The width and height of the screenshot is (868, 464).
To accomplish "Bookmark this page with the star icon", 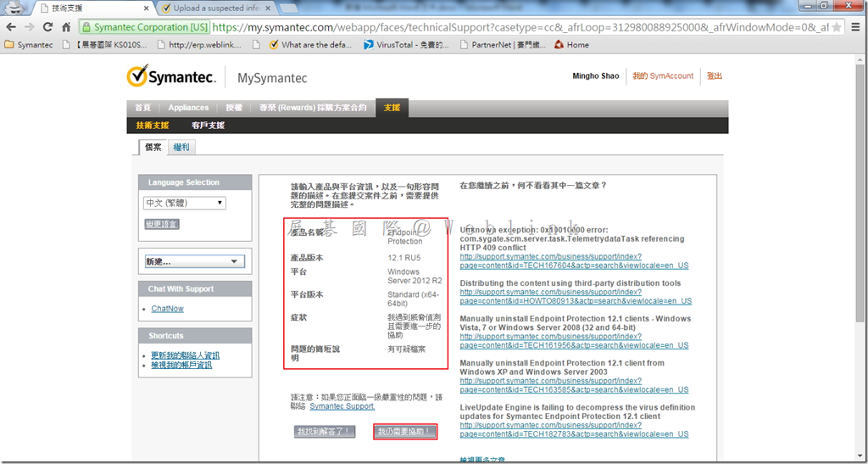I will [837, 27].
